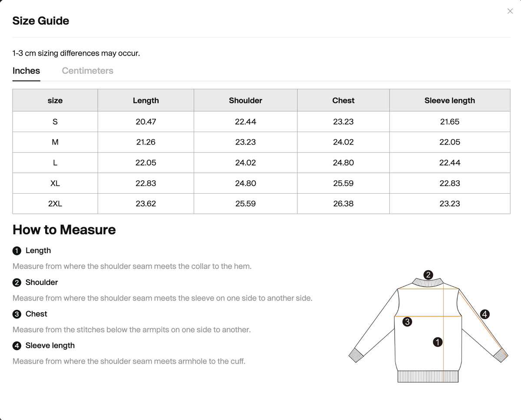
Task: Close the Size Guide dialog
Action: 510,11
